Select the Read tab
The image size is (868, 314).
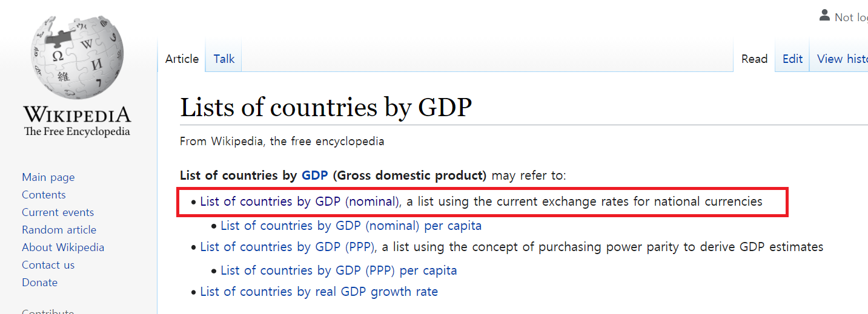pyautogui.click(x=754, y=59)
